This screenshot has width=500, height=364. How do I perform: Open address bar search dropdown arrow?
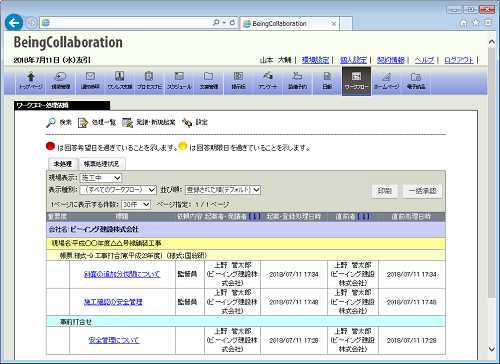[224, 23]
